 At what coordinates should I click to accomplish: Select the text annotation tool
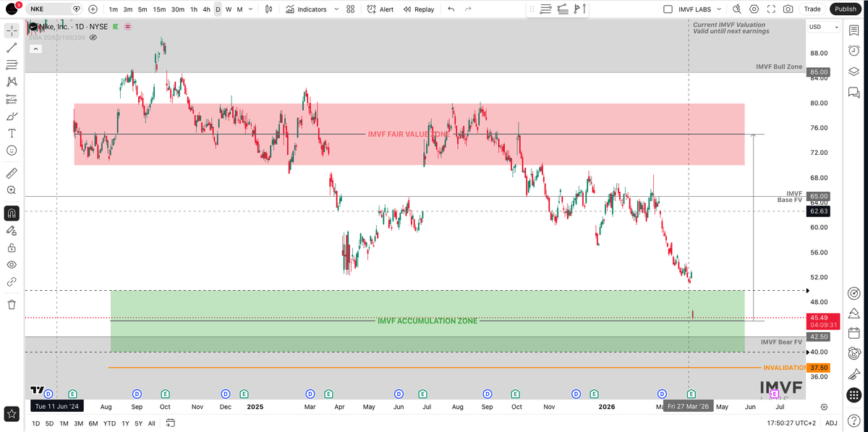pyautogui.click(x=12, y=133)
